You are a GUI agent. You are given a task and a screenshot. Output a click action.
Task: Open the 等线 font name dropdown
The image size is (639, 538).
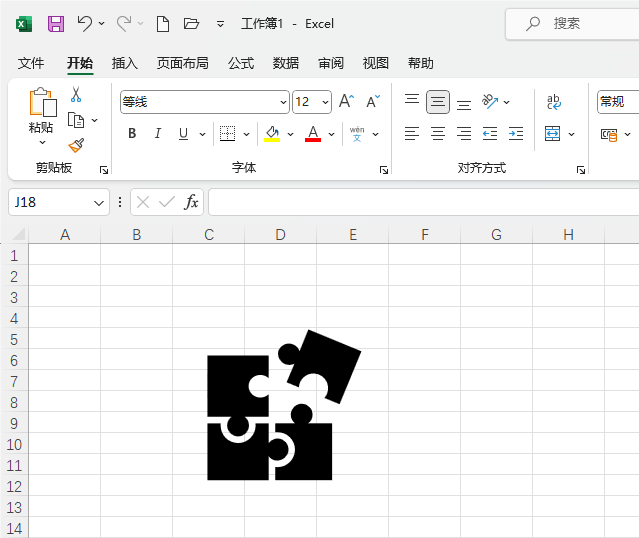(283, 102)
